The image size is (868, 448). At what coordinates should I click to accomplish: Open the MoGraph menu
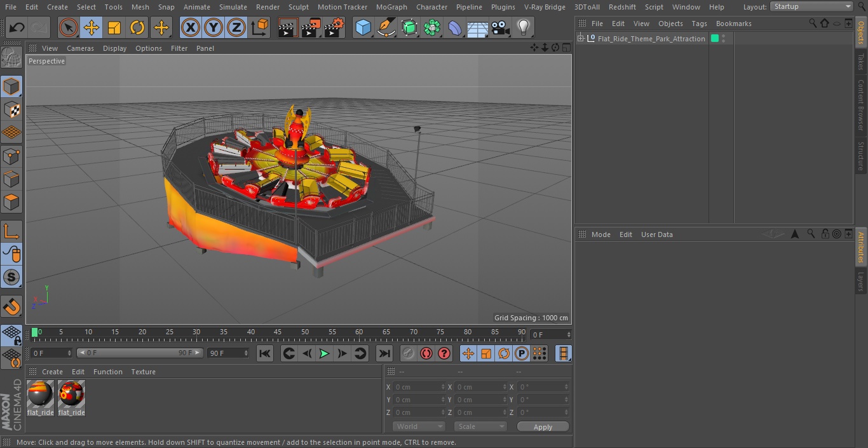click(391, 7)
